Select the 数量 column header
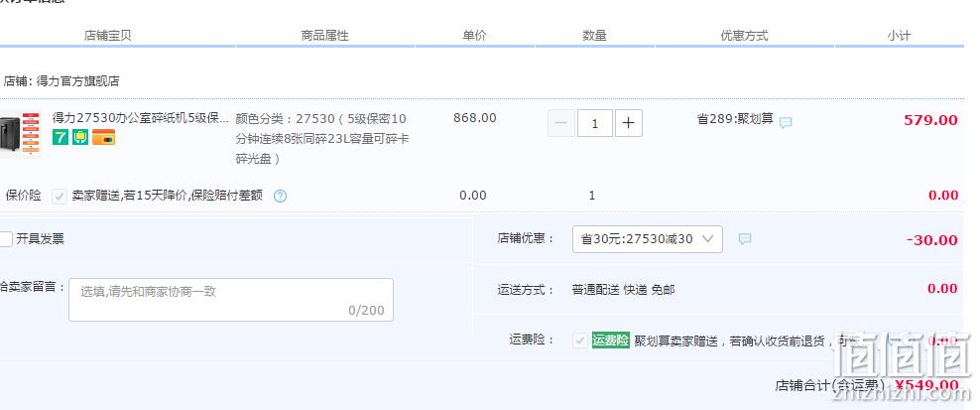Screen dimensions: 980x410 (x=594, y=36)
